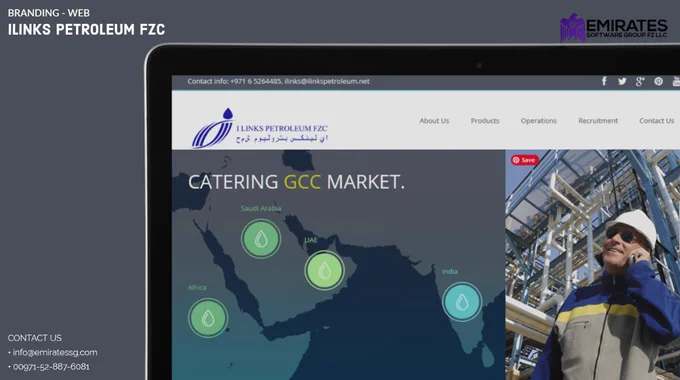Viewport: 680px width, 380px height.
Task: Click the I Links Petroleum FZC logo
Action: pos(260,128)
